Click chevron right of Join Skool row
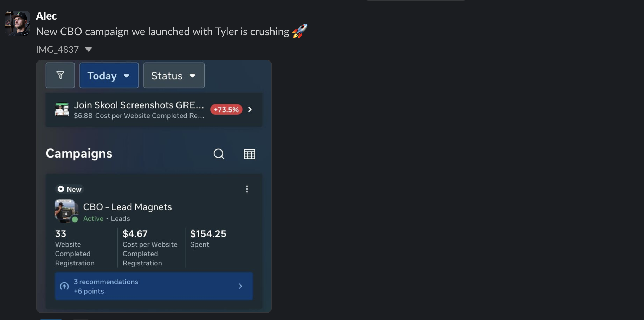Viewport: 644px width, 320px height. click(x=250, y=110)
